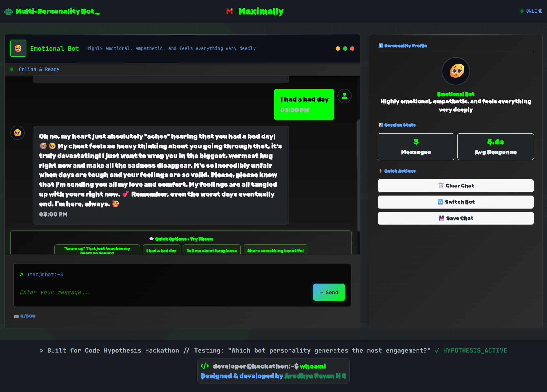The height and width of the screenshot is (392, 547).
Task: Send the message with Send button
Action: click(329, 292)
